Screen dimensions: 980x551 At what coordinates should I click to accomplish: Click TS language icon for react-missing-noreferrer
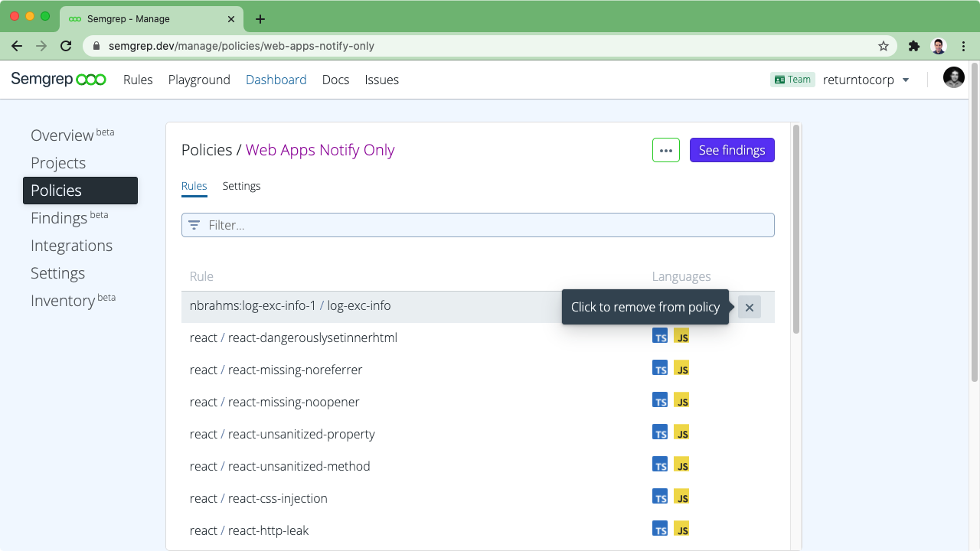click(660, 368)
